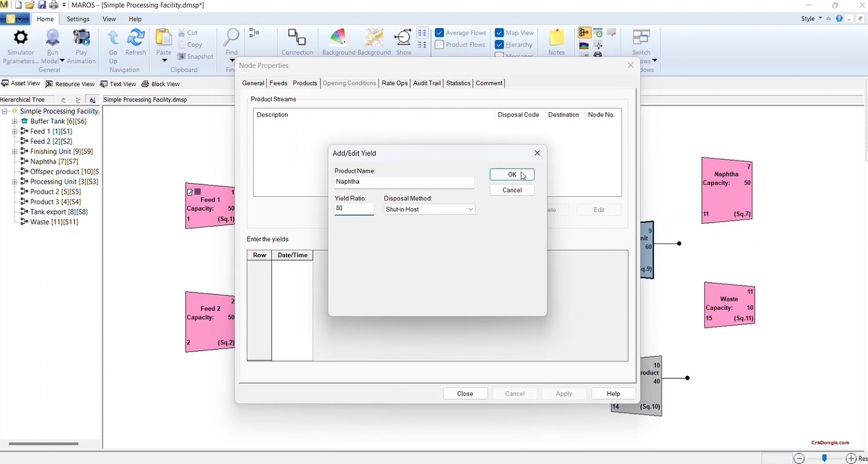Screen dimensions: 868x464
Task: Click the Refresh navigation icon
Action: [136, 37]
